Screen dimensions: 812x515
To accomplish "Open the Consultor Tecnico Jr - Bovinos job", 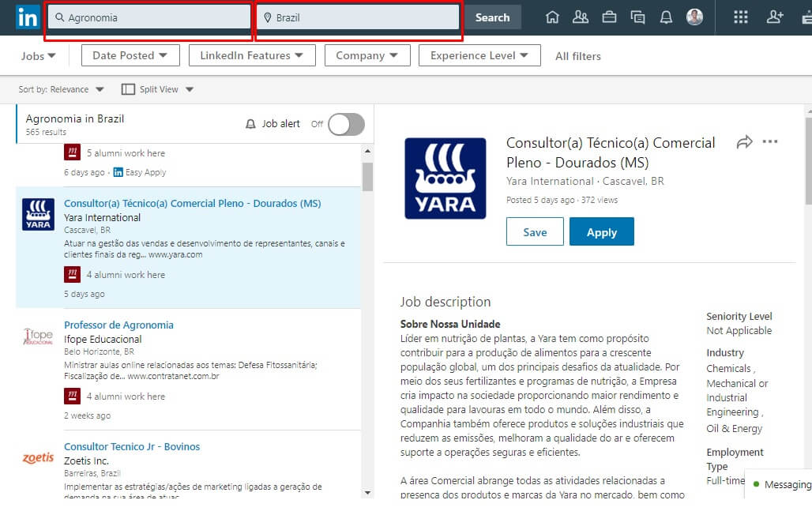I will point(132,446).
